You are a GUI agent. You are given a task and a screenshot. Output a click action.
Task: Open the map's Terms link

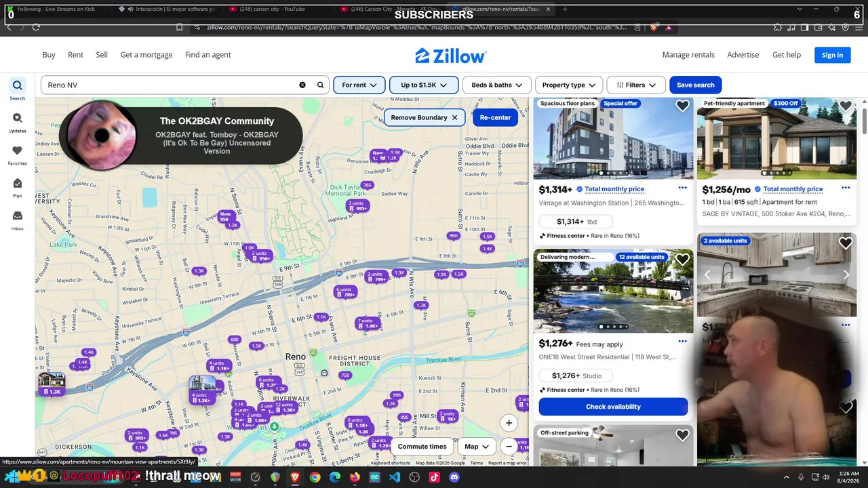click(x=477, y=463)
